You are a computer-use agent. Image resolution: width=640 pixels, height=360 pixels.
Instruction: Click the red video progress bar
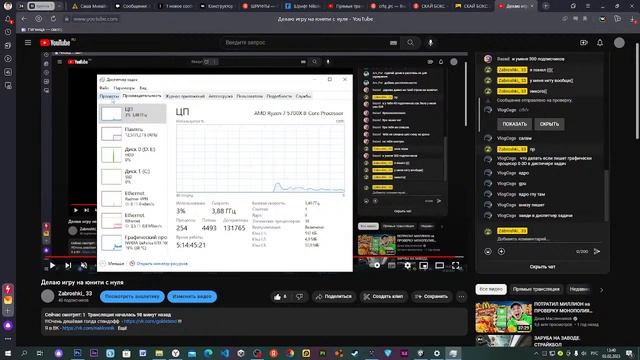tap(253, 257)
